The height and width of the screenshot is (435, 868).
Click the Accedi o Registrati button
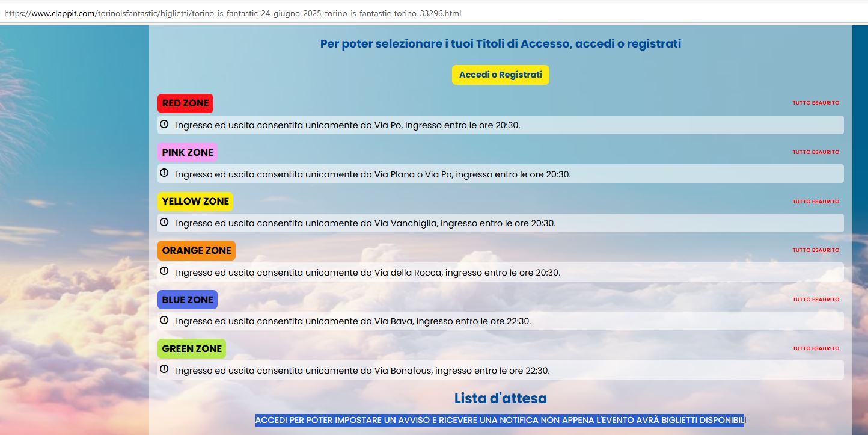500,75
